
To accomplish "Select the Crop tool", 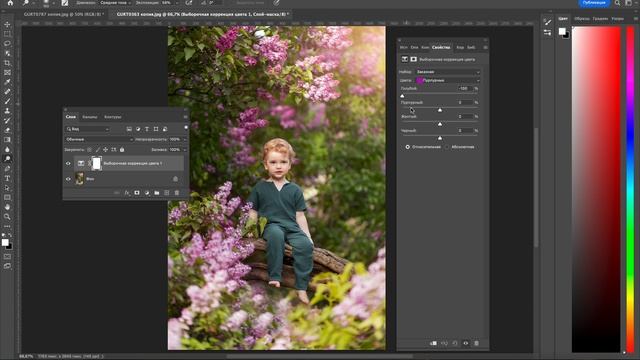I will pyautogui.click(x=7, y=63).
